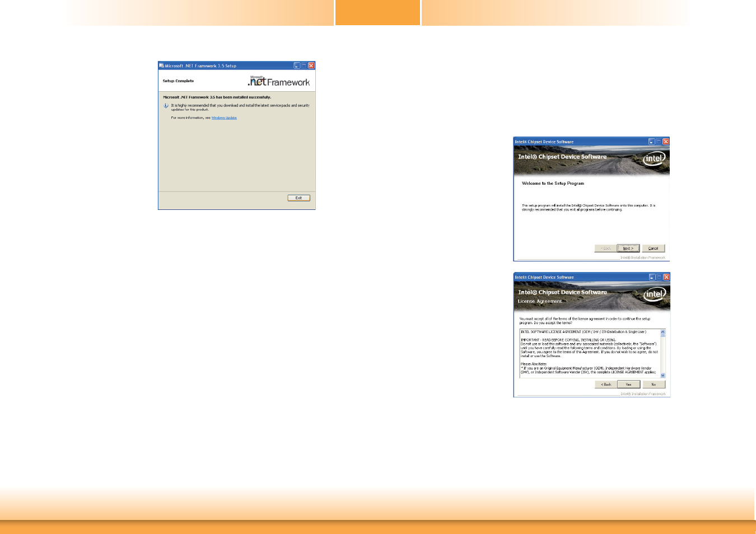The height and width of the screenshot is (534, 756).
Task: Click Cancel in the Intel Welcome dialog
Action: pos(654,249)
